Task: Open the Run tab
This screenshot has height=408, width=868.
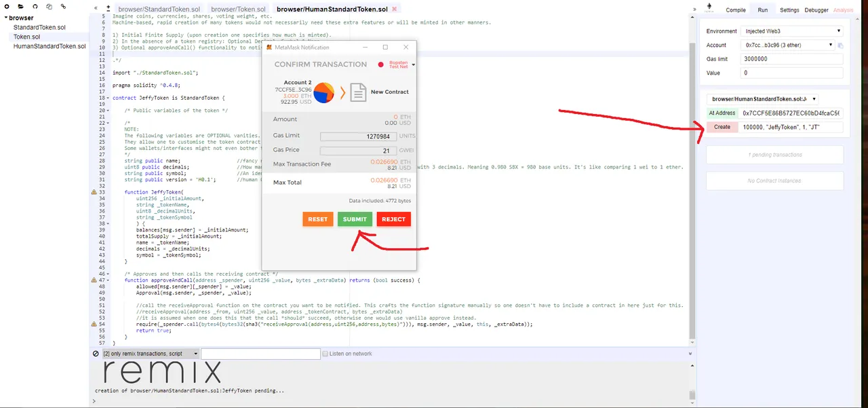Action: click(x=763, y=10)
